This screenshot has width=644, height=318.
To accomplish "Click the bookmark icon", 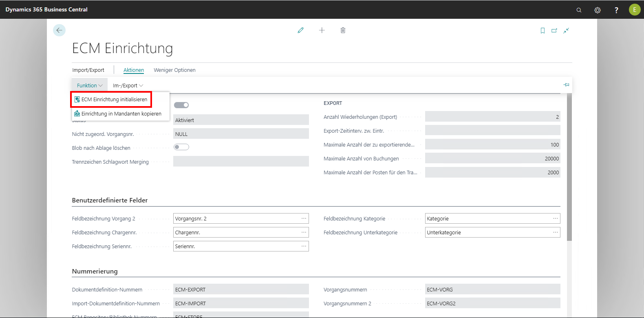I will point(543,31).
